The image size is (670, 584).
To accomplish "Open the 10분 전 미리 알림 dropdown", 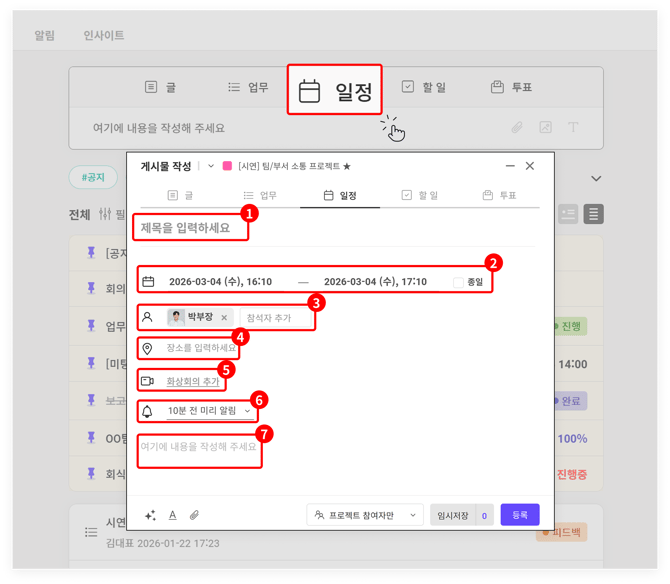I will tap(209, 411).
